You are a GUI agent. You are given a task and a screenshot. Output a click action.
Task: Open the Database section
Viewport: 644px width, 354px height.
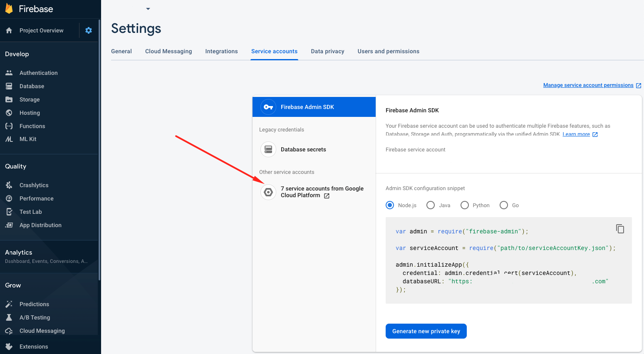[32, 86]
